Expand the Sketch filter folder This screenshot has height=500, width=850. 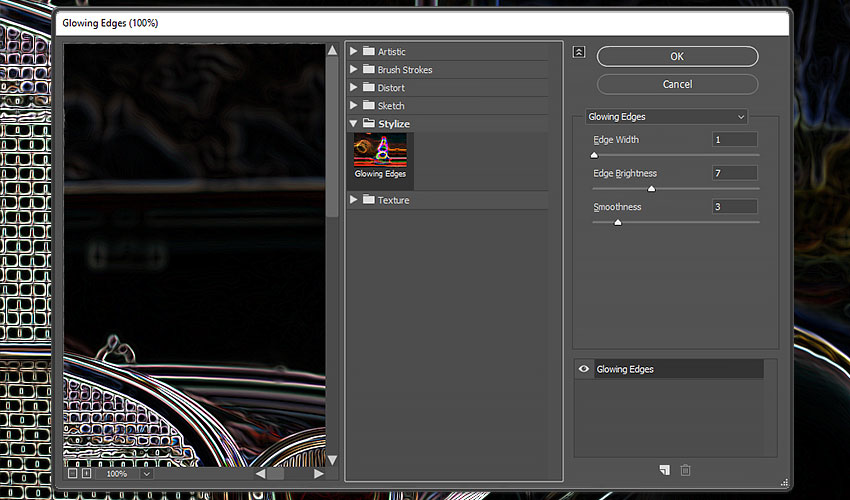(x=353, y=105)
